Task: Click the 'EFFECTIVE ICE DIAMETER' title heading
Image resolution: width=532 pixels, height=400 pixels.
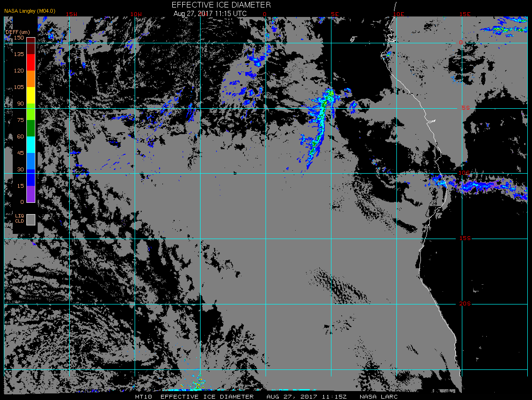Action: (221, 5)
